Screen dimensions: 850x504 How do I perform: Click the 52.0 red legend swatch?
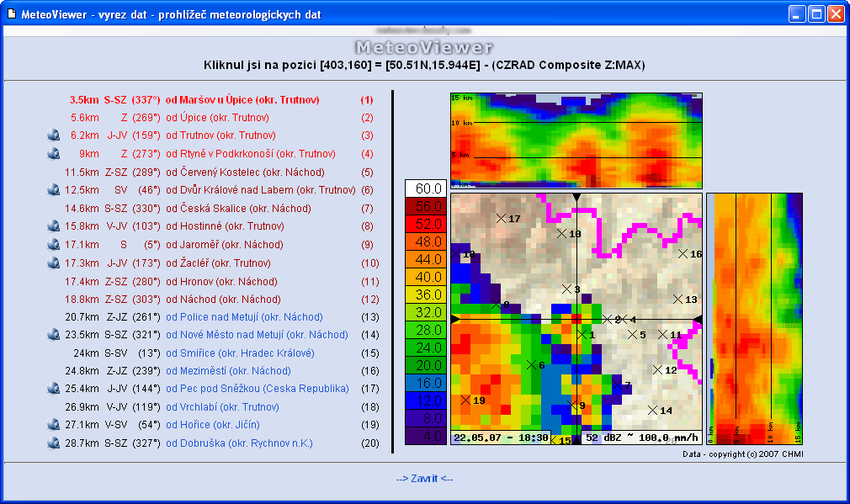[426, 224]
